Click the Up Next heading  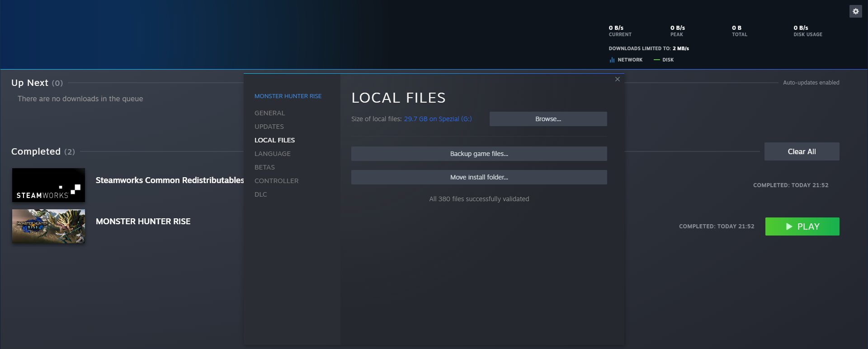click(30, 83)
